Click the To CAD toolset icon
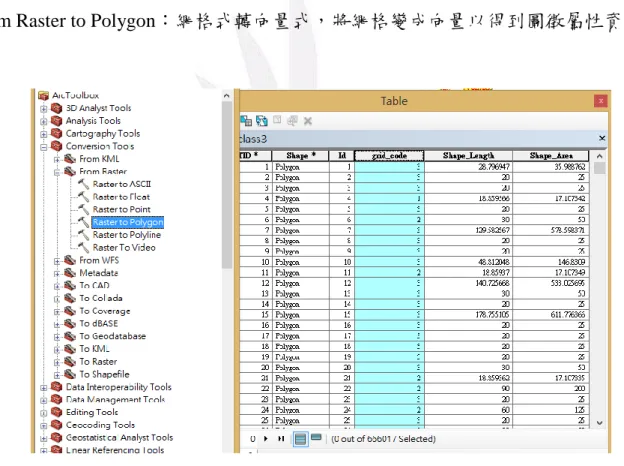Screen dimensions: 624x466 pos(70,286)
